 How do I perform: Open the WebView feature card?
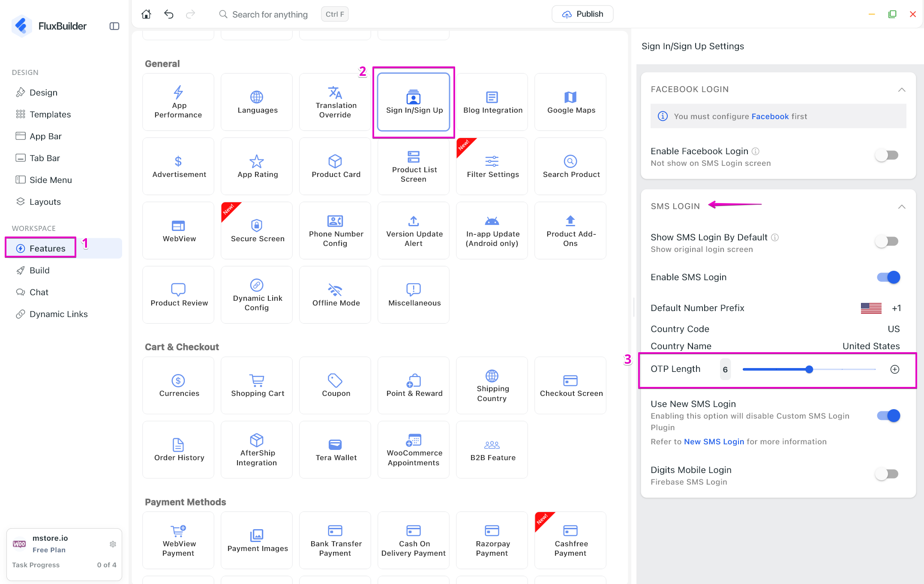click(178, 231)
